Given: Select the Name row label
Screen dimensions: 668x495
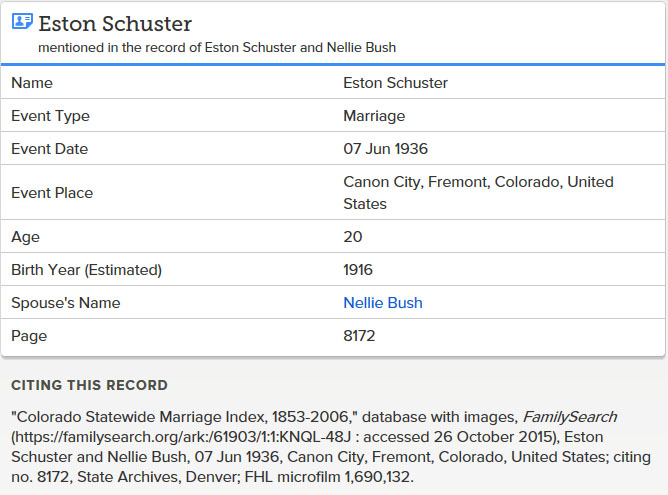Looking at the screenshot, I should tap(32, 83).
